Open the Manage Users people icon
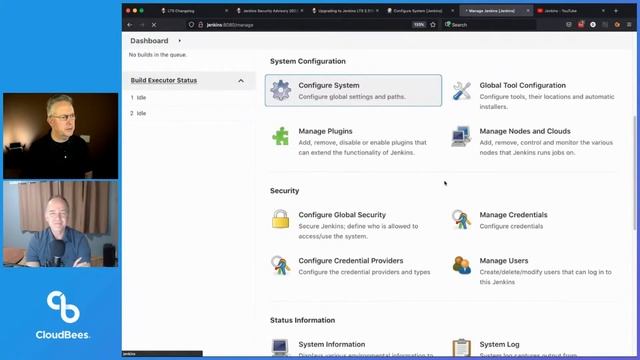The height and width of the screenshot is (360, 640). (462, 265)
